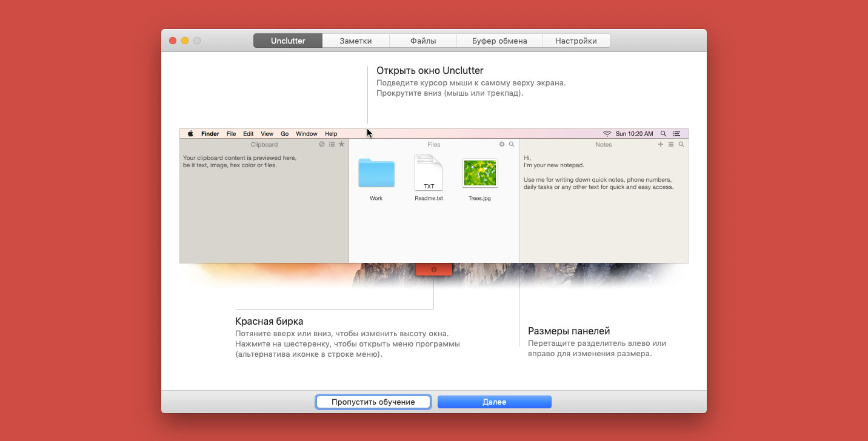Viewport: 868px width, 441px height.
Task: Click the Files panel title
Action: [x=434, y=145]
